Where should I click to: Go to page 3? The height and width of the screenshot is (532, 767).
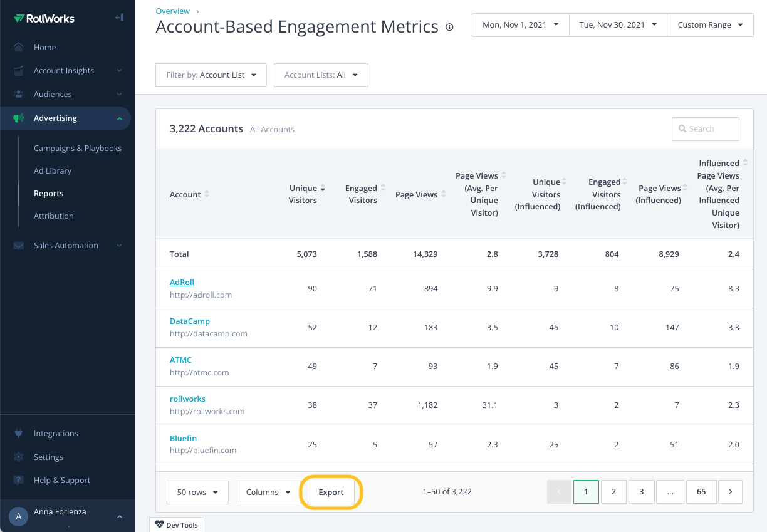[x=642, y=492]
